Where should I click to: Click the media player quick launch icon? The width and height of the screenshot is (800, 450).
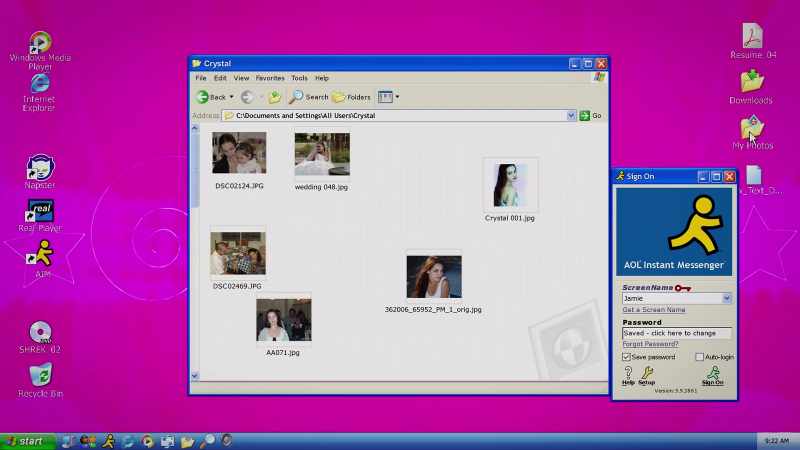click(148, 441)
